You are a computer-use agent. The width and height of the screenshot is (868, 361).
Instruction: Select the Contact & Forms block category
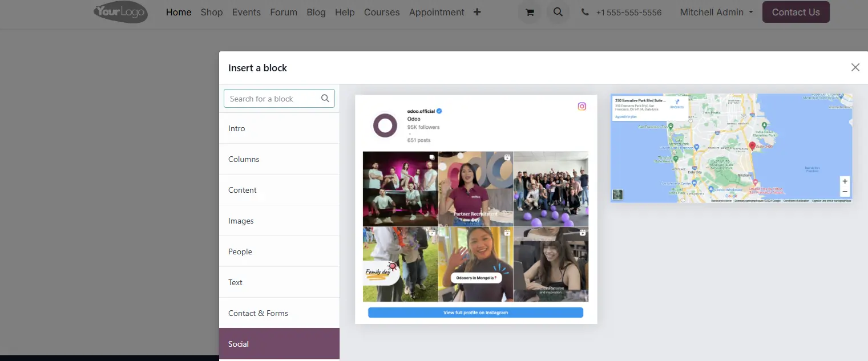tap(280, 313)
